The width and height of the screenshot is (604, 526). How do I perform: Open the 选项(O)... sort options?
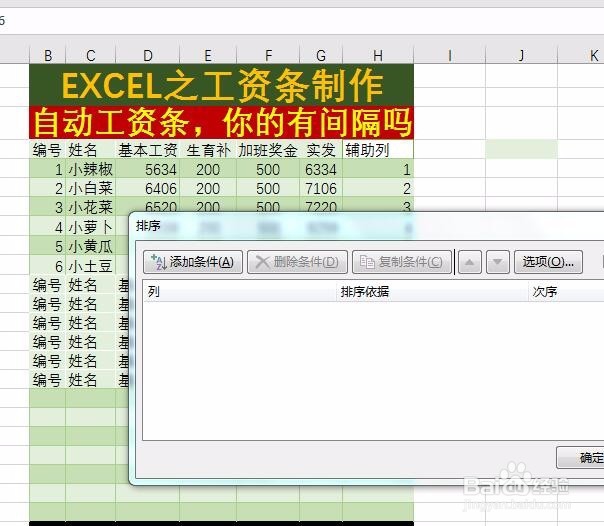click(x=548, y=262)
